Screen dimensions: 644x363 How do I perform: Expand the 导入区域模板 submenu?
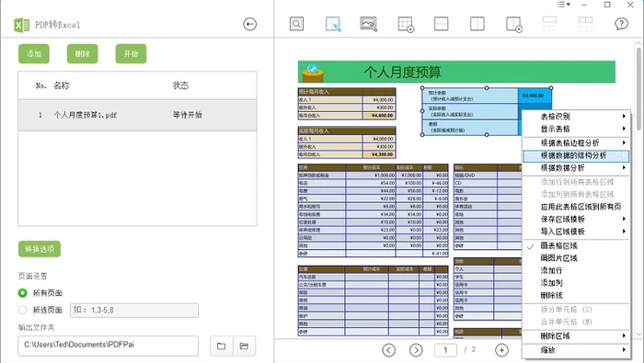pyautogui.click(x=576, y=232)
